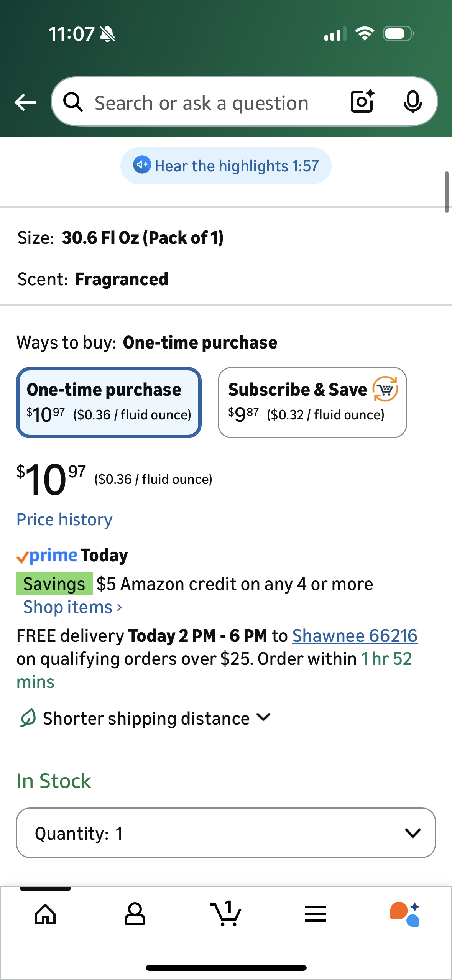Image resolution: width=452 pixels, height=980 pixels.
Task: Open the shopping cart icon
Action: pos(226,914)
